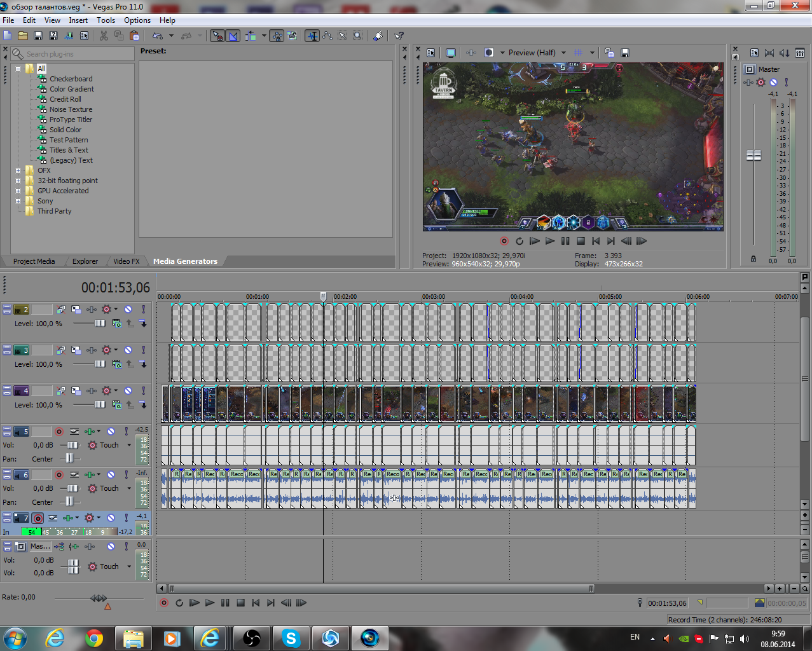
Task: Solo audio track 7
Action: [x=126, y=518]
